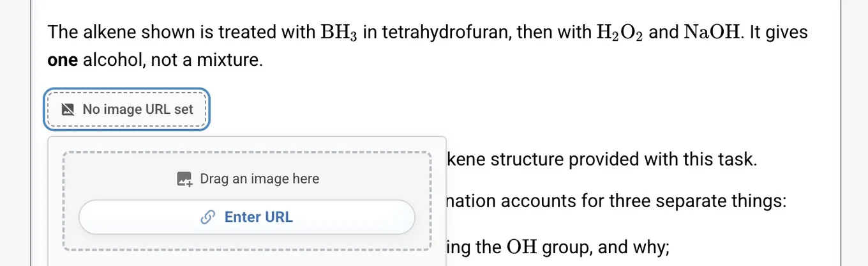Image resolution: width=868 pixels, height=266 pixels.
Task: Click the bold word "one"
Action: (63, 61)
